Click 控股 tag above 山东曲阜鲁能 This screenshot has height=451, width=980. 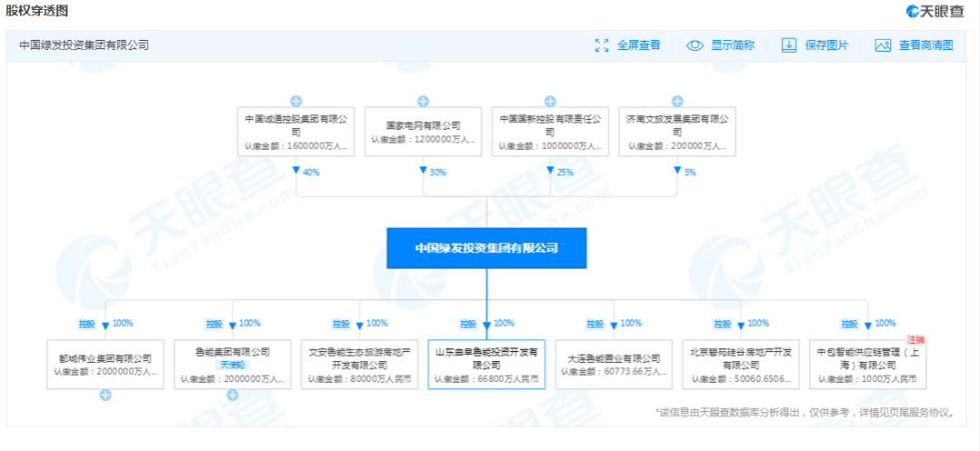click(x=467, y=324)
